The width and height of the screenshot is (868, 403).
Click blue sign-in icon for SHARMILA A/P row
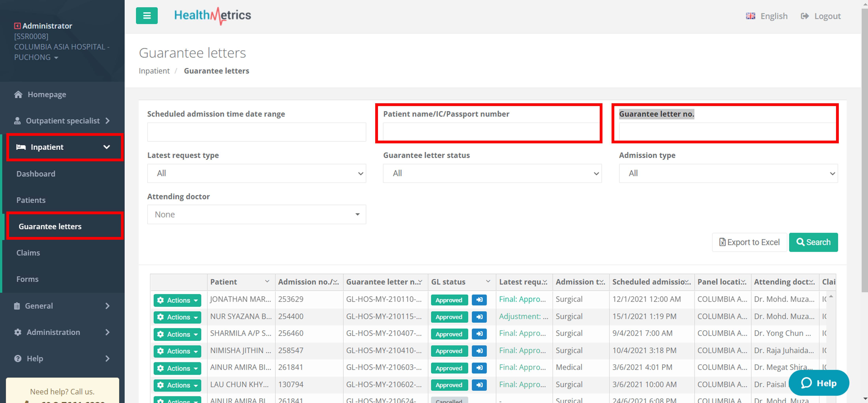[x=479, y=334]
